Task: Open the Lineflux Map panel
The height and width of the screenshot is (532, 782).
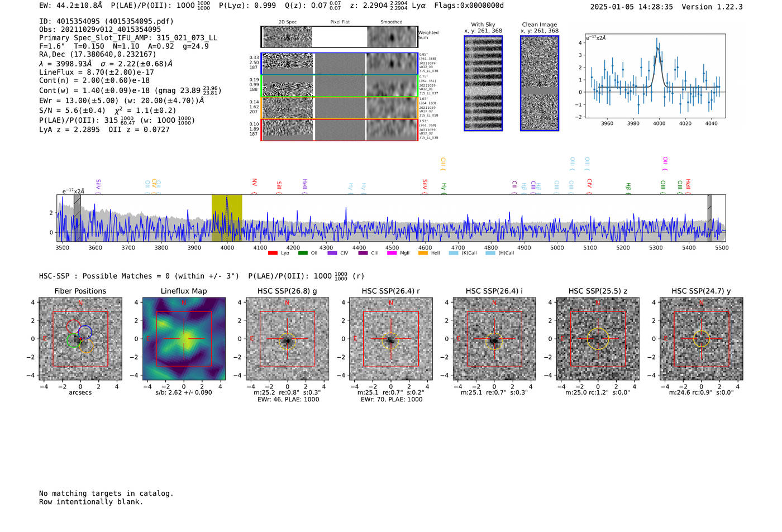Action: point(184,339)
